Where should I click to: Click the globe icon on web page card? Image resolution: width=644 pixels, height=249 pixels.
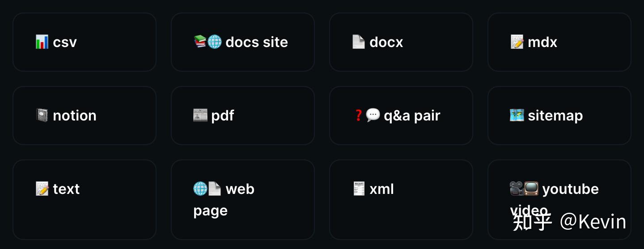click(x=200, y=189)
